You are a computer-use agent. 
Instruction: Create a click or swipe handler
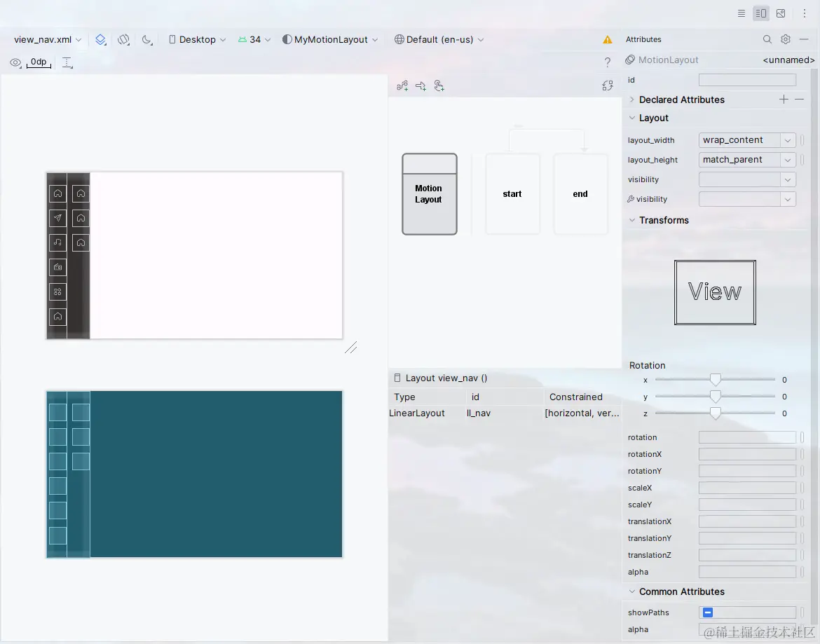click(439, 85)
